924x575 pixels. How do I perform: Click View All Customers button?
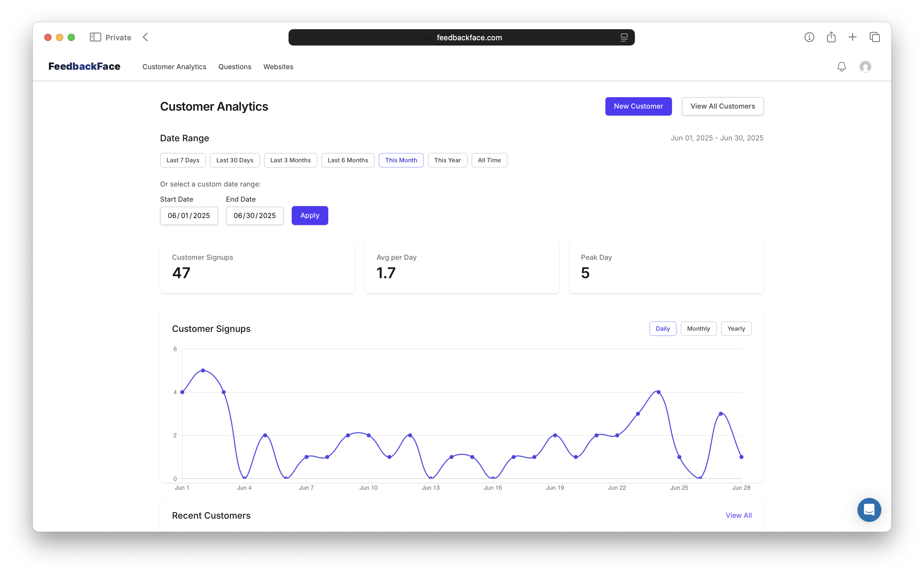point(722,106)
